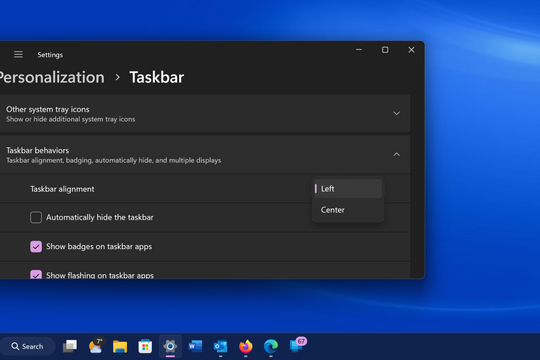540x360 pixels.
Task: Open the taskbar app with 67 badge
Action: point(298,345)
